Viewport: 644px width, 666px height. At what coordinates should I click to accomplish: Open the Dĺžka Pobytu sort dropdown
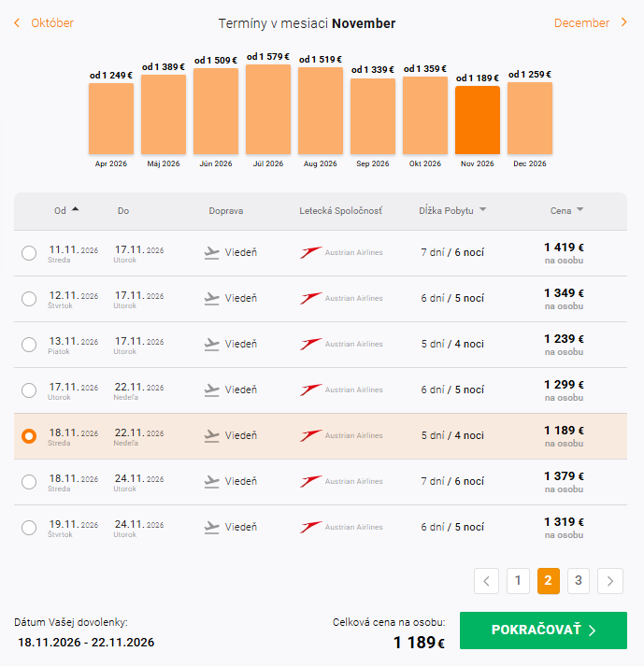(482, 210)
